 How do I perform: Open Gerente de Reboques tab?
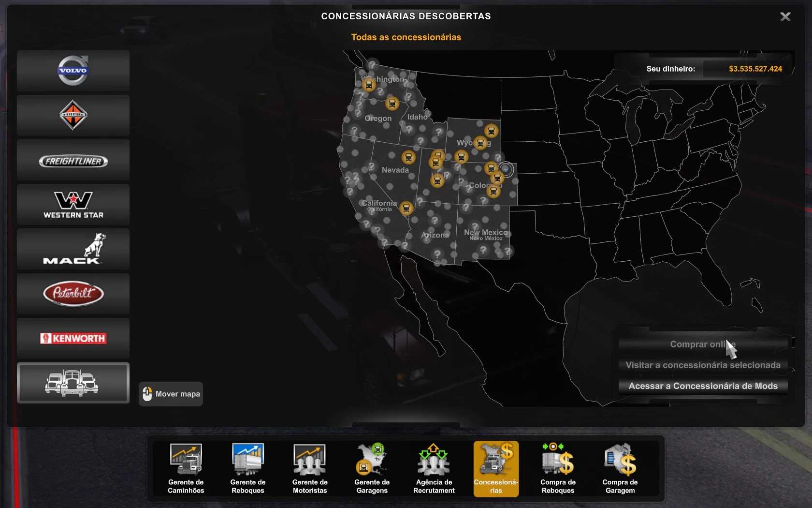[x=248, y=468]
